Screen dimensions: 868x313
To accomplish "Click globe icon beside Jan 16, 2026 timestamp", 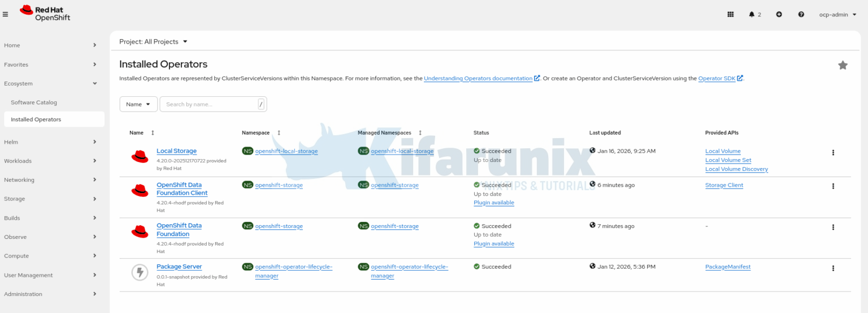I will 592,151.
